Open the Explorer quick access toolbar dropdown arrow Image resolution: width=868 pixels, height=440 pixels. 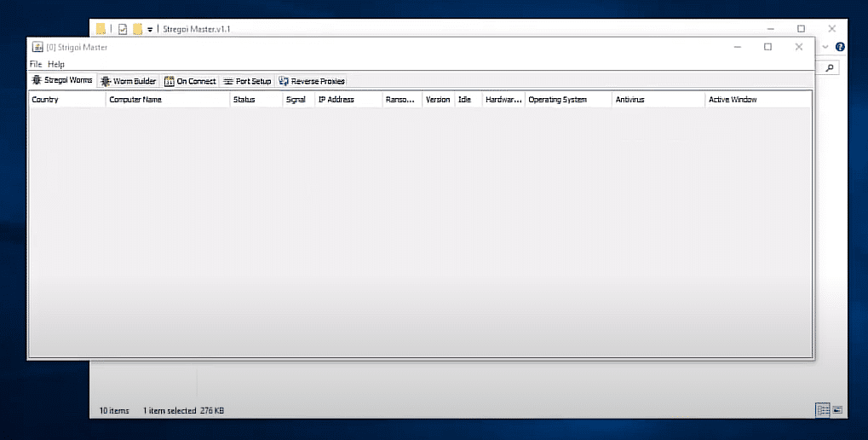pos(150,29)
